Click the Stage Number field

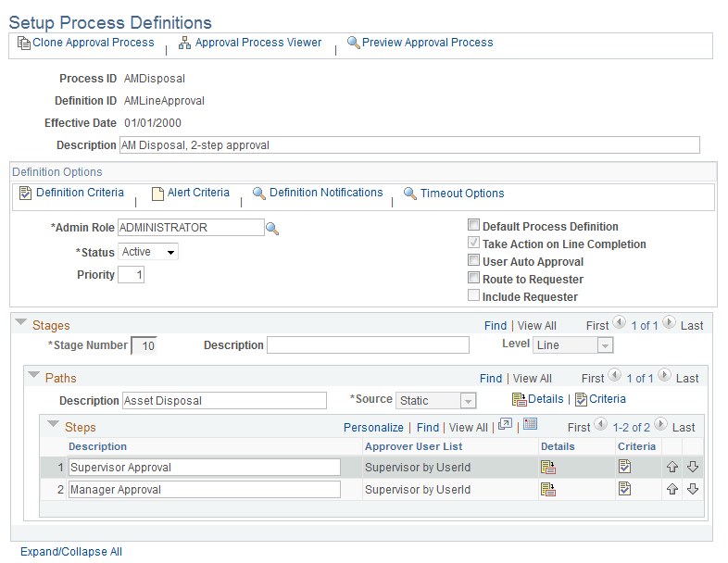pos(144,345)
